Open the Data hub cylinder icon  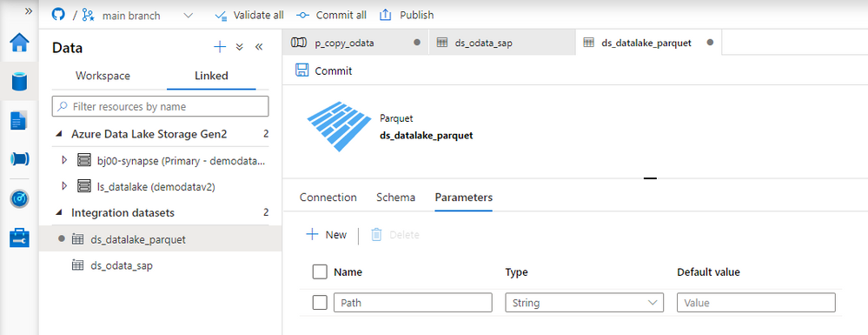(20, 82)
